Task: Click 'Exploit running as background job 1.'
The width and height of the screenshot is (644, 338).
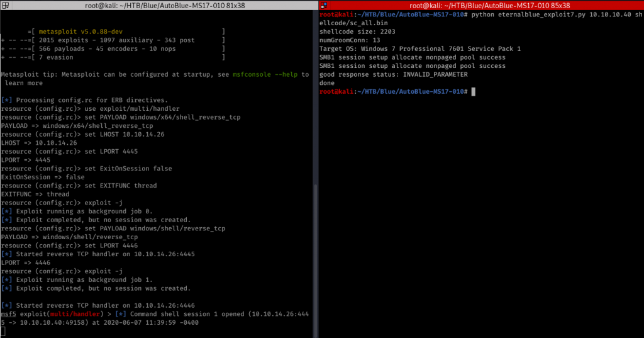Action: point(77,280)
